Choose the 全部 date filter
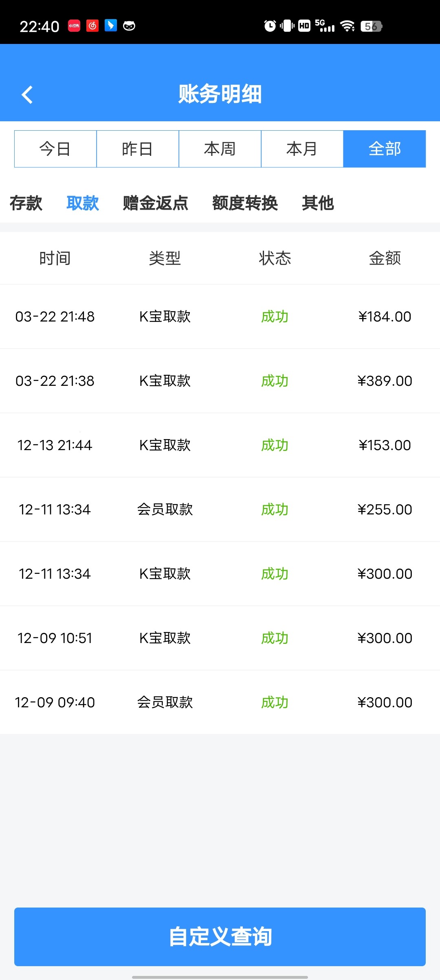The image size is (440, 980). [385, 149]
